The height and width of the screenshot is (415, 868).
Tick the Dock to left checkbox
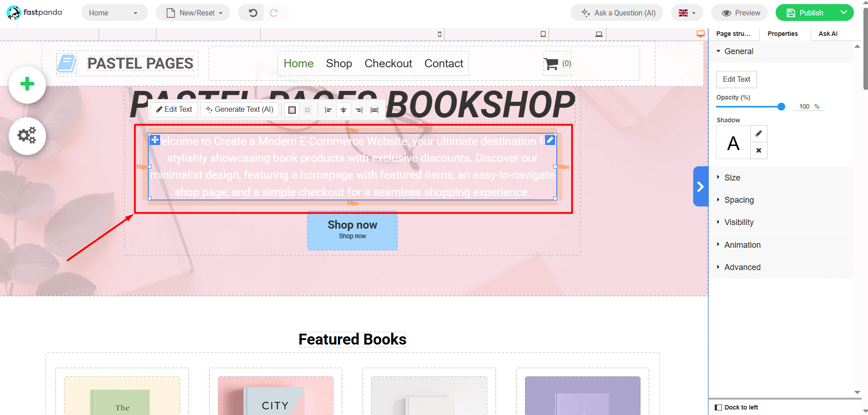(x=718, y=407)
